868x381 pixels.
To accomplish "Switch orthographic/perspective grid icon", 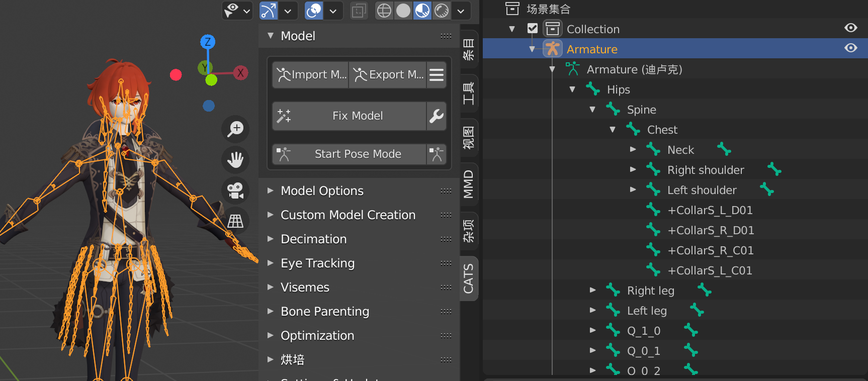I will click(x=235, y=221).
